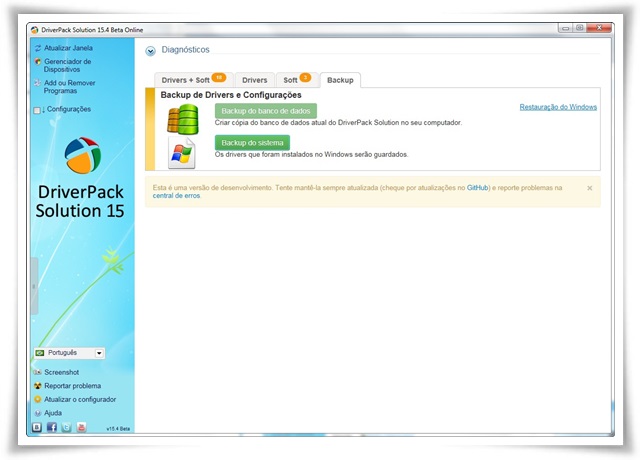Click the Reportar problema radiation icon
This screenshot has width=640, height=460.
point(38,386)
